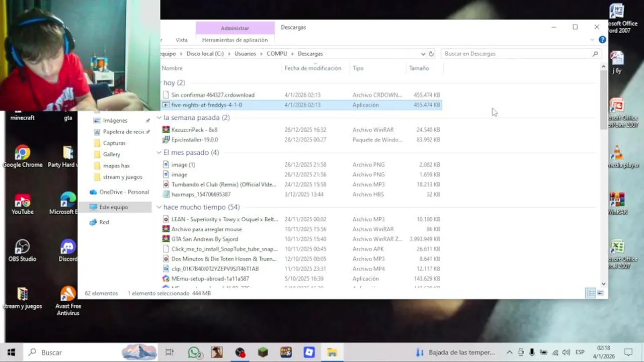The width and height of the screenshot is (644, 362).
Task: Open Microsoft Office Excel 2007 shortcut
Action: pos(623,254)
